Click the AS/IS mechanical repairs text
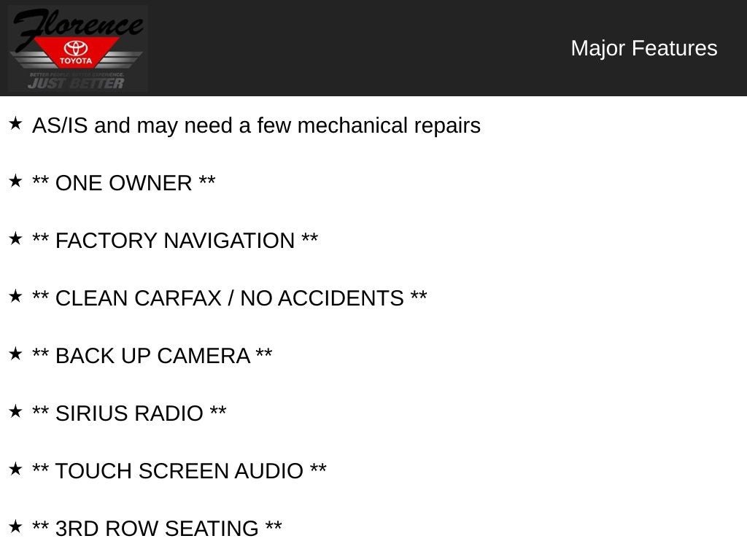The width and height of the screenshot is (747, 560). pos(256,125)
